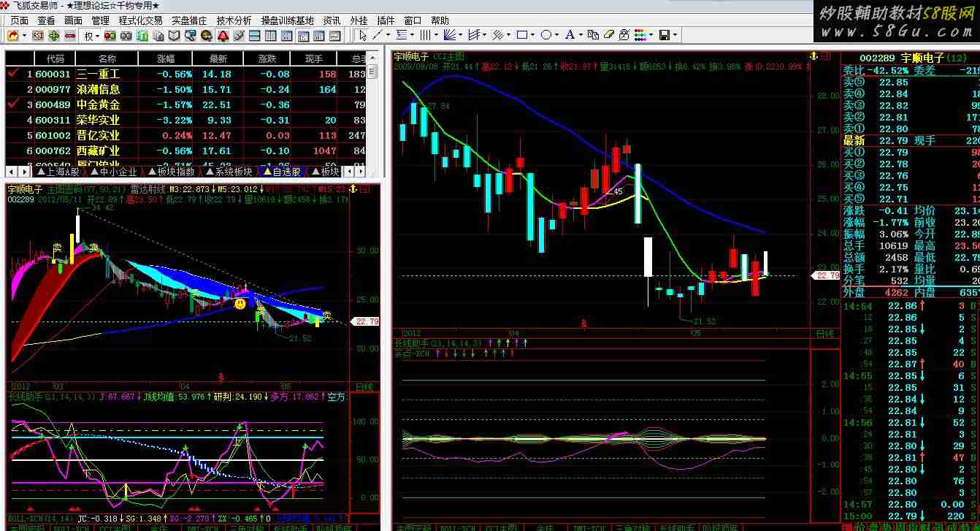Open the 帮助 menu
Screen dimensions: 980x531
coord(440,20)
